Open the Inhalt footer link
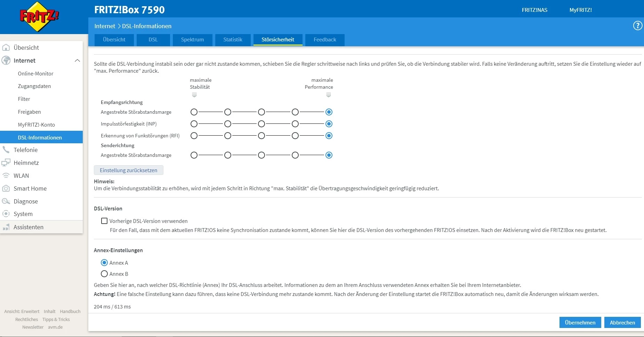The height and width of the screenshot is (337, 644). pos(50,312)
